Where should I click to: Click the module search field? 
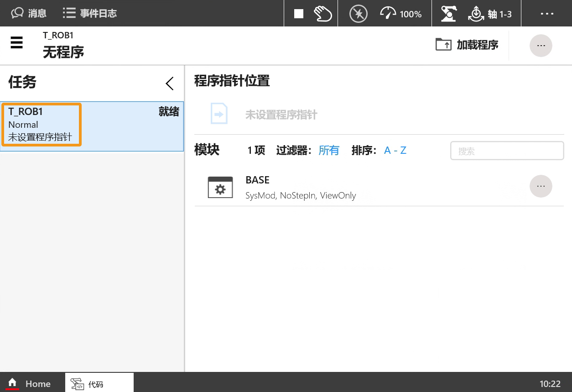507,151
